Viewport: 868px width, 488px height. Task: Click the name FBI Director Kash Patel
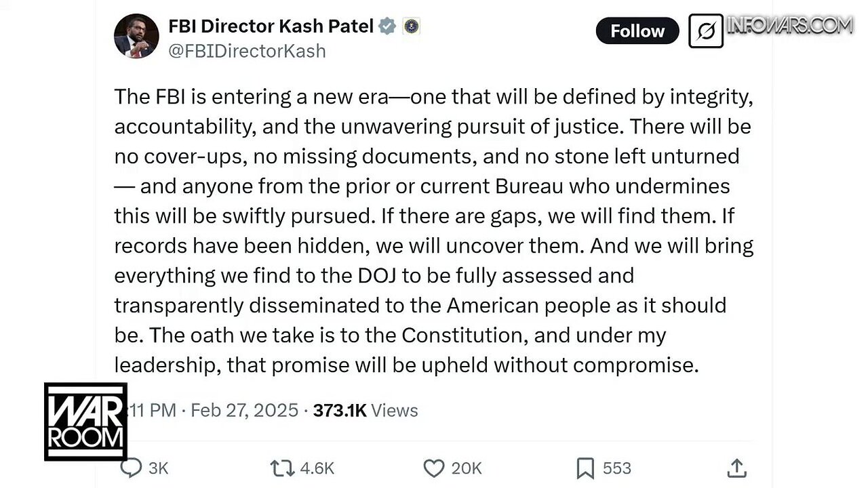(x=271, y=26)
